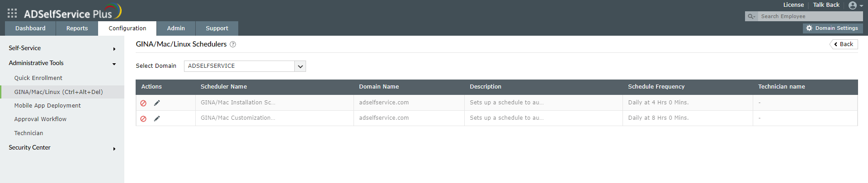868x183 pixels.
Task: Edit the GINA/Mac Installation scheduler
Action: [157, 103]
